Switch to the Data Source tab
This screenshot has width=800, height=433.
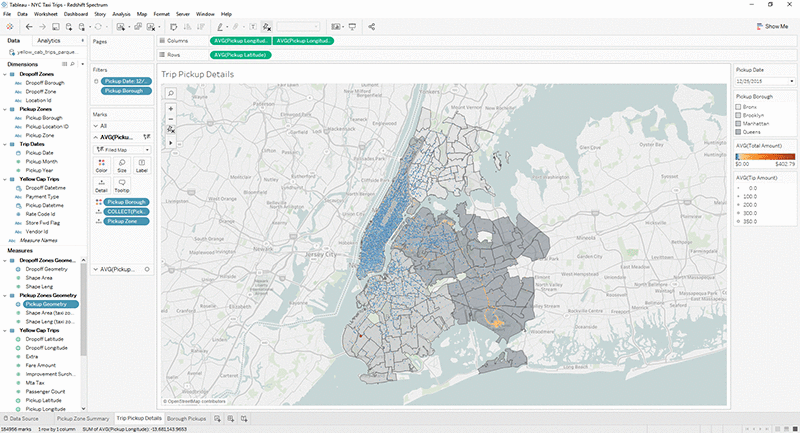click(21, 419)
